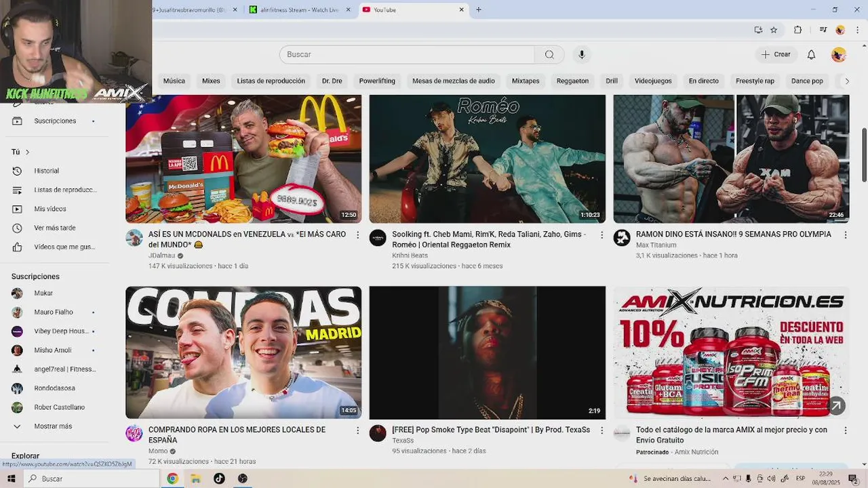Click the Crear button

pyautogui.click(x=776, y=54)
